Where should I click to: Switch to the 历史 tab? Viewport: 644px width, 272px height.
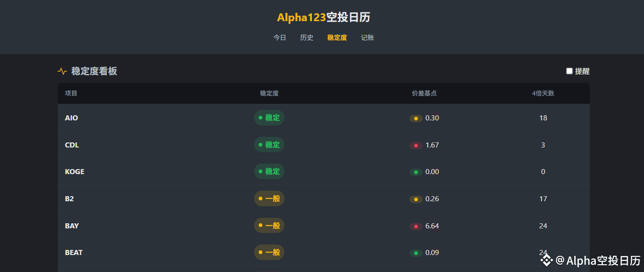coord(307,38)
